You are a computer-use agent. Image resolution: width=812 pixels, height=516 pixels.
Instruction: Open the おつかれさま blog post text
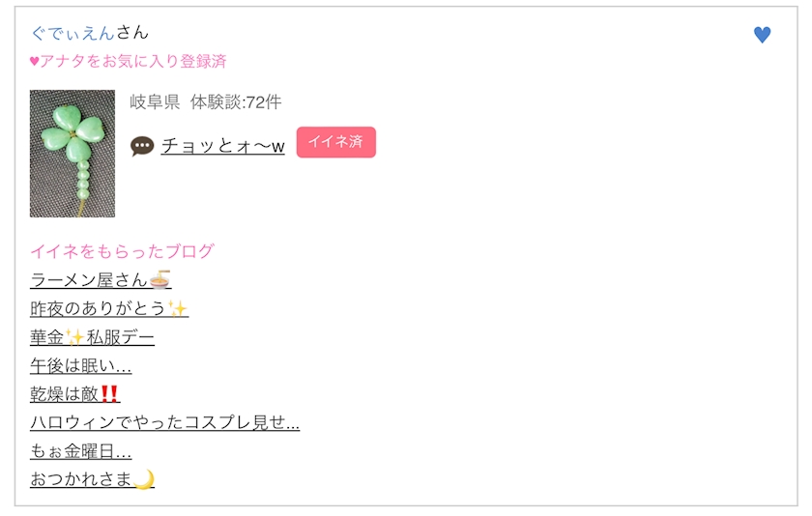[x=81, y=479]
